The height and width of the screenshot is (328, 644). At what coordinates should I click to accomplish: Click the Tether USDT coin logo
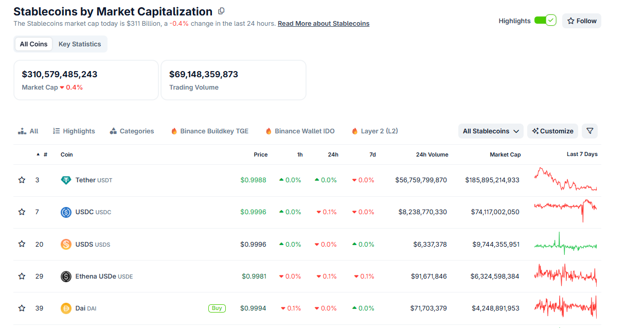click(66, 180)
